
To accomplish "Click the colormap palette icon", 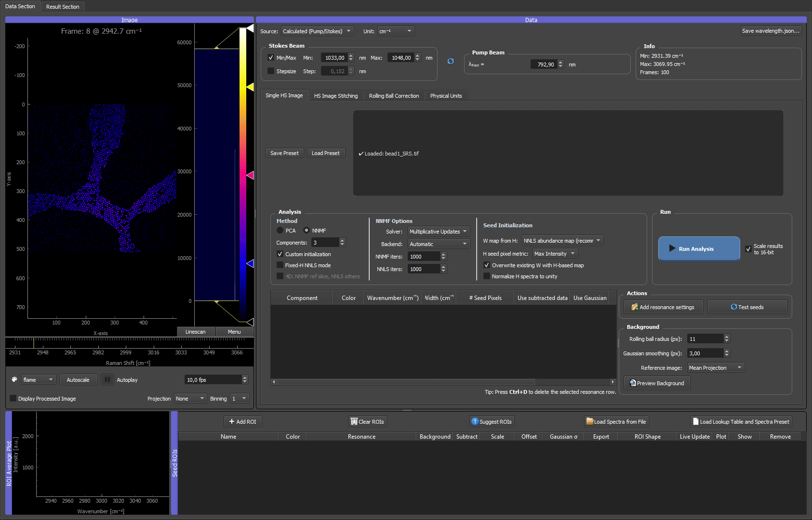I will [x=14, y=379].
